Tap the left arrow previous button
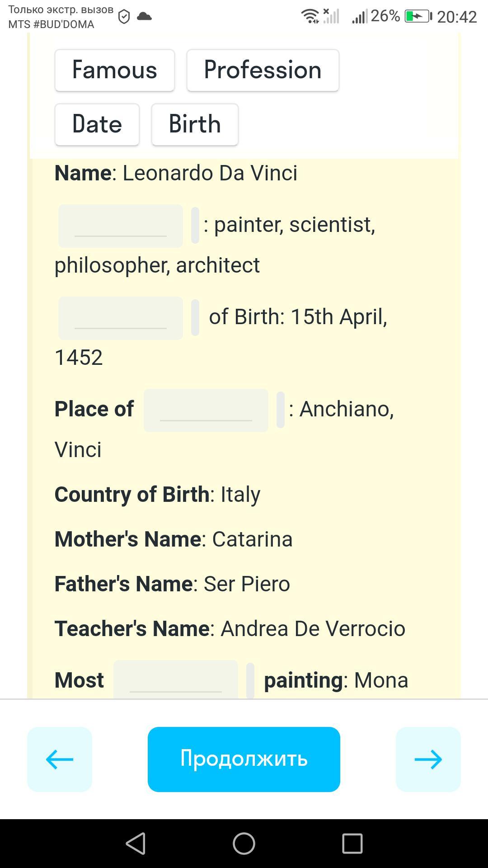The image size is (488, 868). coord(60,759)
